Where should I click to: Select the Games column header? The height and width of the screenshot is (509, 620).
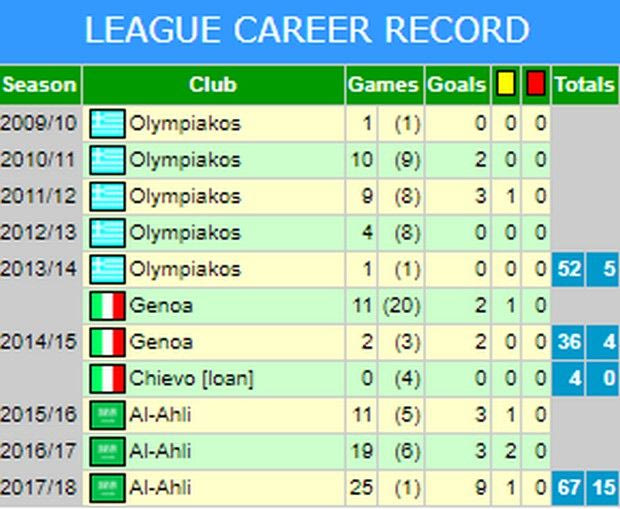coord(383,85)
